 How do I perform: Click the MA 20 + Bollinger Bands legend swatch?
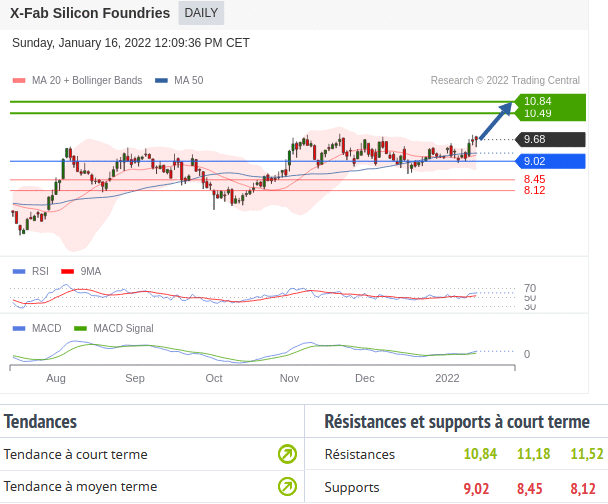click(19, 81)
